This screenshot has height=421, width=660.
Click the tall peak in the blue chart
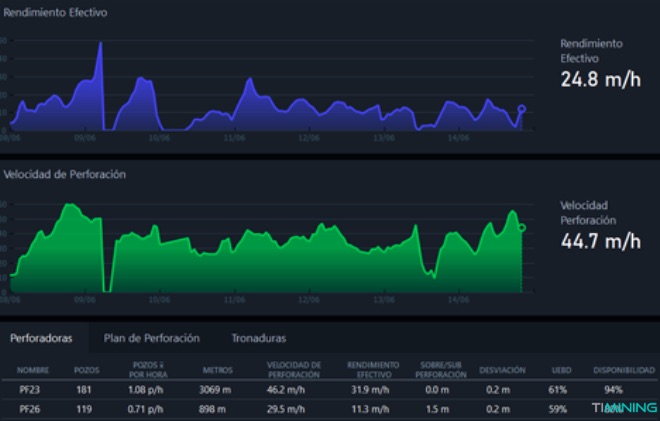coord(100,45)
